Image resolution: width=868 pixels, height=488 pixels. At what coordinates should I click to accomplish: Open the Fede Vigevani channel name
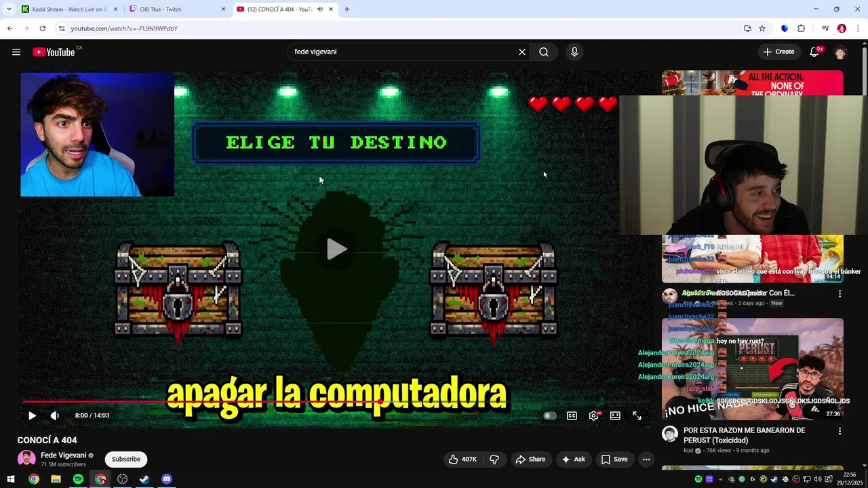(63, 455)
